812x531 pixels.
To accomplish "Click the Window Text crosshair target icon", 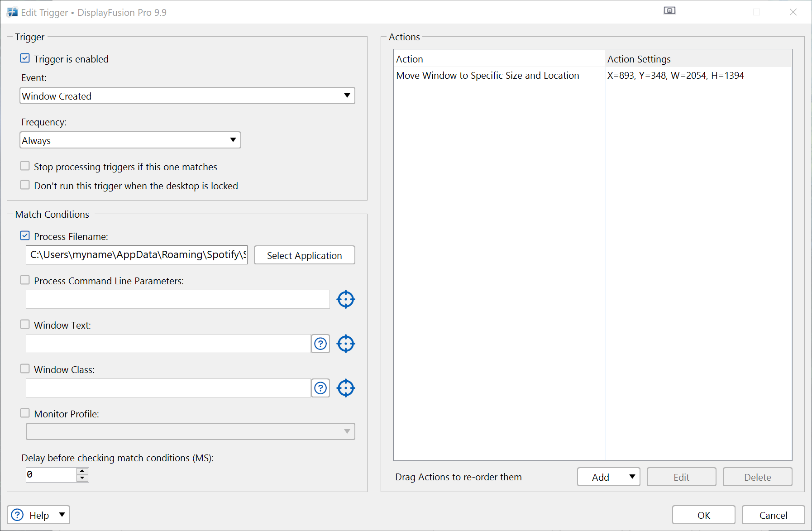I will pyautogui.click(x=346, y=344).
